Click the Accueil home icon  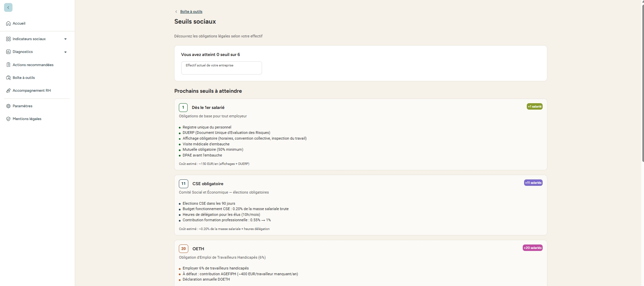click(x=8, y=24)
